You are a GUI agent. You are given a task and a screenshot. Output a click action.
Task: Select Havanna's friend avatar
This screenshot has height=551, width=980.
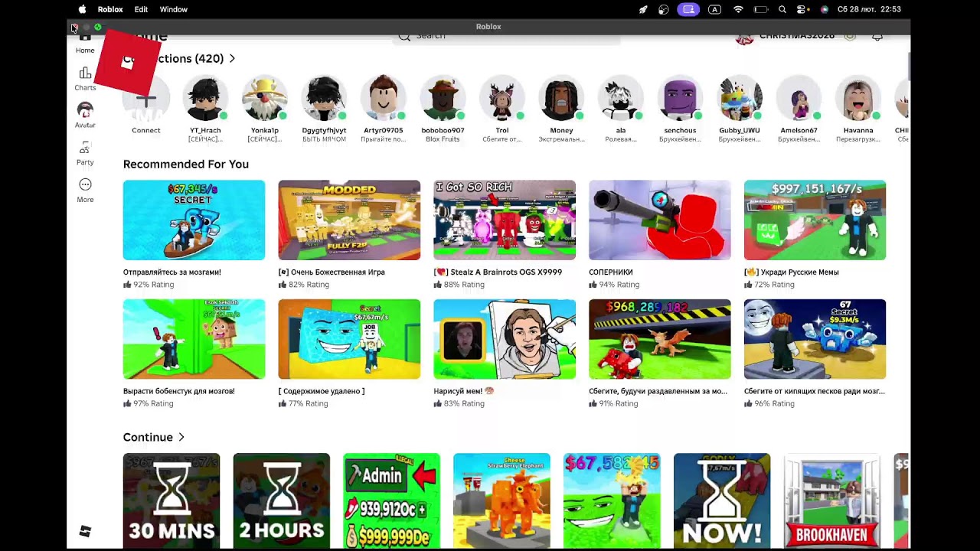tap(858, 98)
